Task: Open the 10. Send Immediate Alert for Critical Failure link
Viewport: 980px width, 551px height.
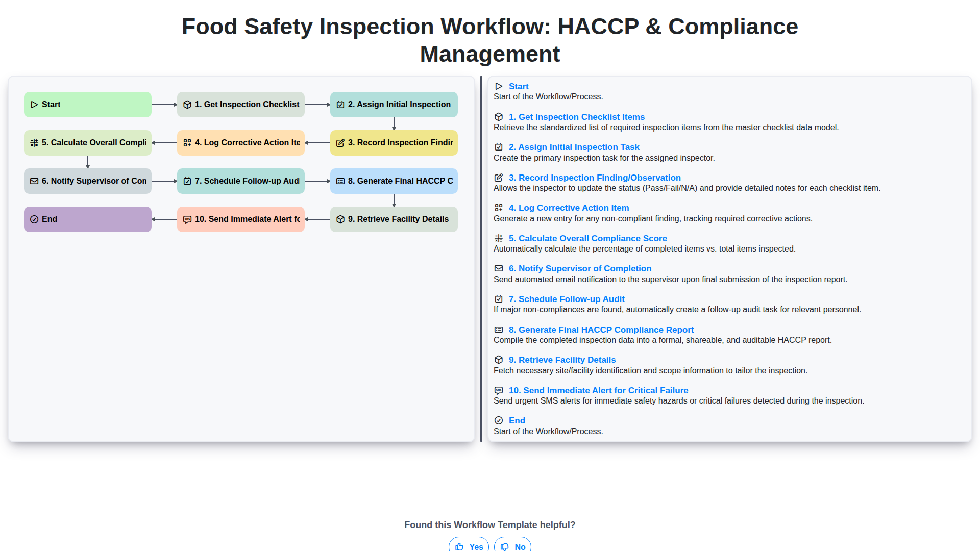Action: [599, 390]
